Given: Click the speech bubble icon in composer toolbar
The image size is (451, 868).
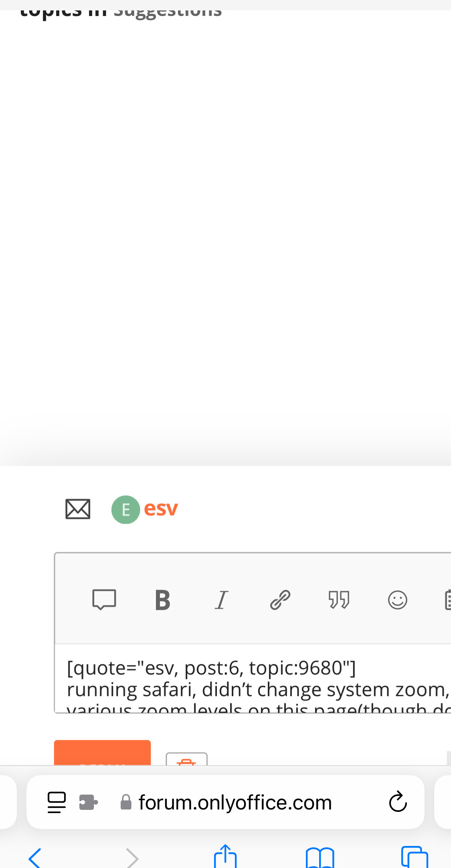Looking at the screenshot, I should pyautogui.click(x=104, y=600).
